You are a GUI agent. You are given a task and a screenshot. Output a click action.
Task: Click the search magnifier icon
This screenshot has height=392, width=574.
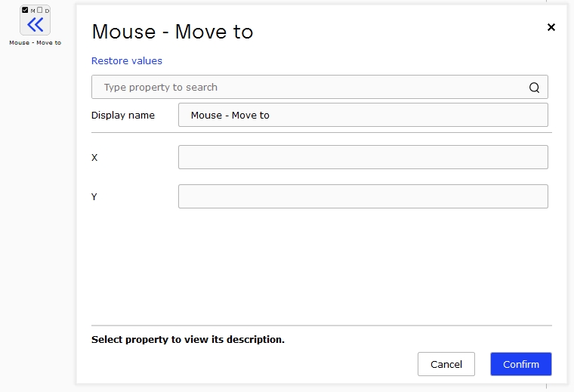(534, 88)
